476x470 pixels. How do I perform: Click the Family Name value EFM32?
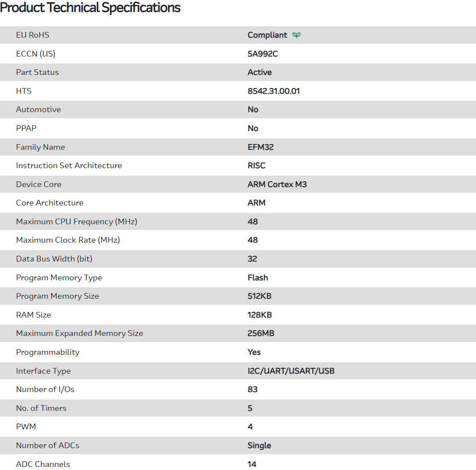point(260,147)
